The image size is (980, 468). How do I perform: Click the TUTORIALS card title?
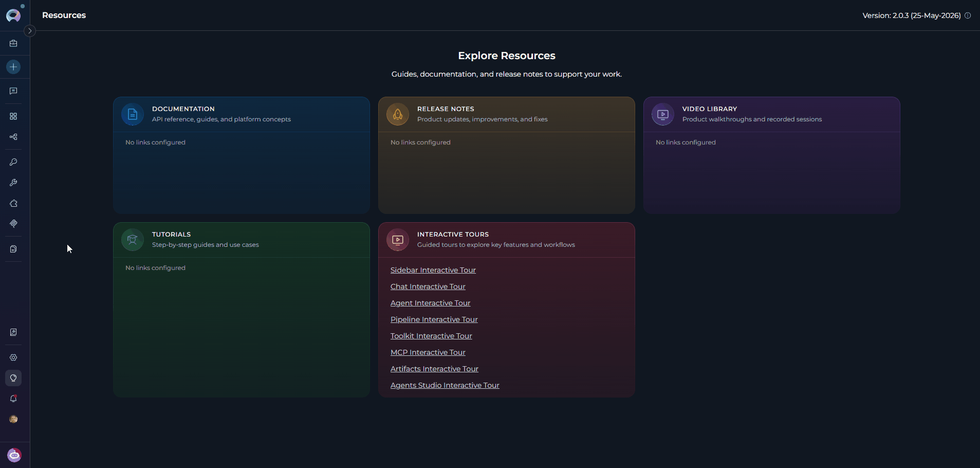point(172,235)
